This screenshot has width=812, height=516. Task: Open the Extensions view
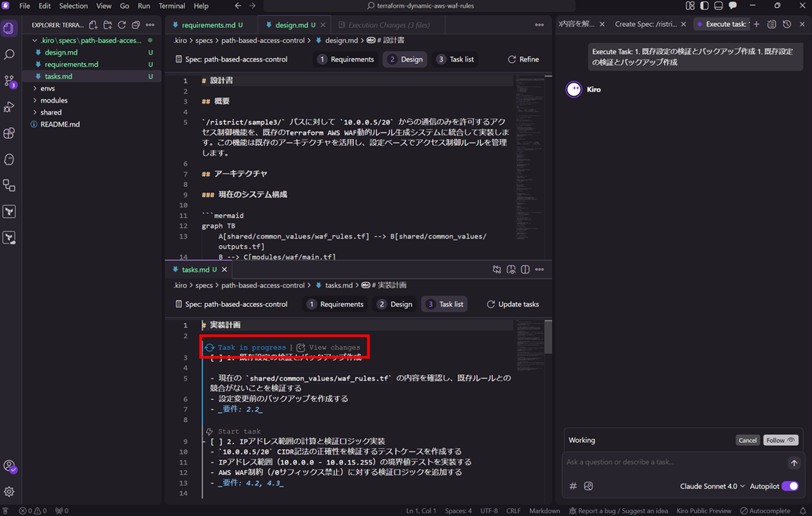(9, 133)
